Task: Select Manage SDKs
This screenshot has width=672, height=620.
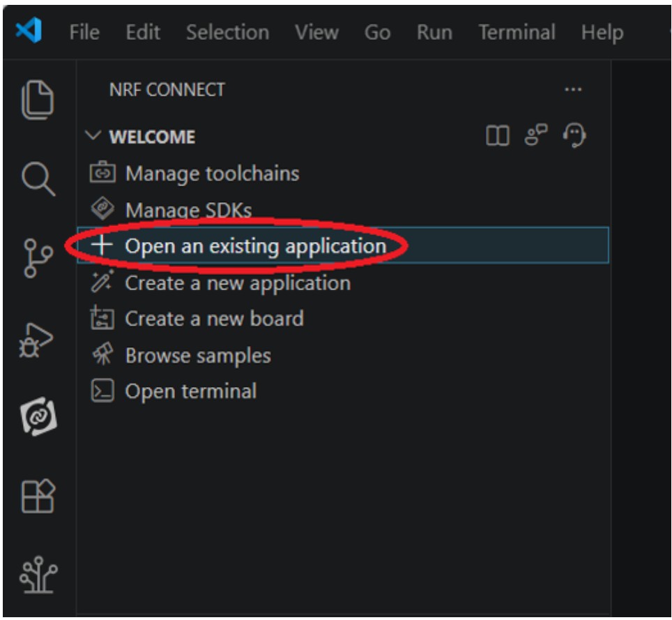Action: click(x=343, y=210)
